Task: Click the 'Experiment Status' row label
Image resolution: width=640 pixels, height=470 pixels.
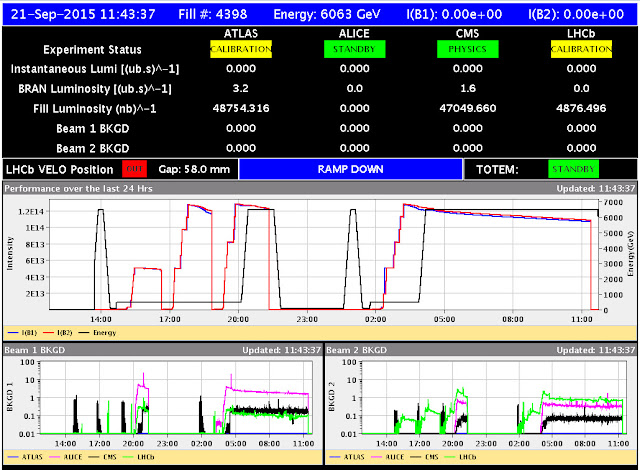Action: tap(92, 50)
